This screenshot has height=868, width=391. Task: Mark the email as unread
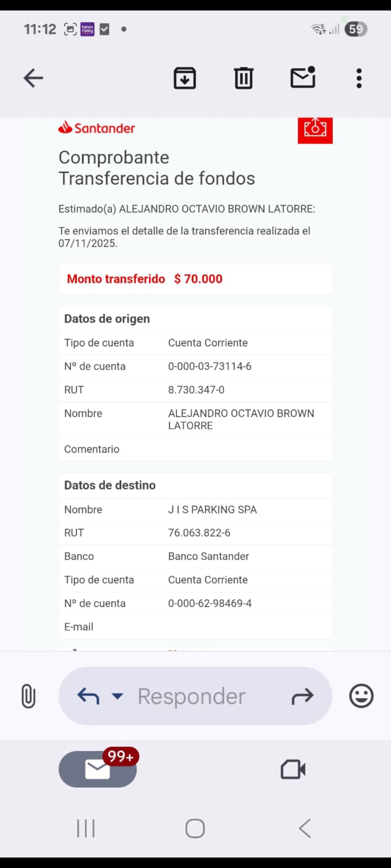pyautogui.click(x=303, y=77)
